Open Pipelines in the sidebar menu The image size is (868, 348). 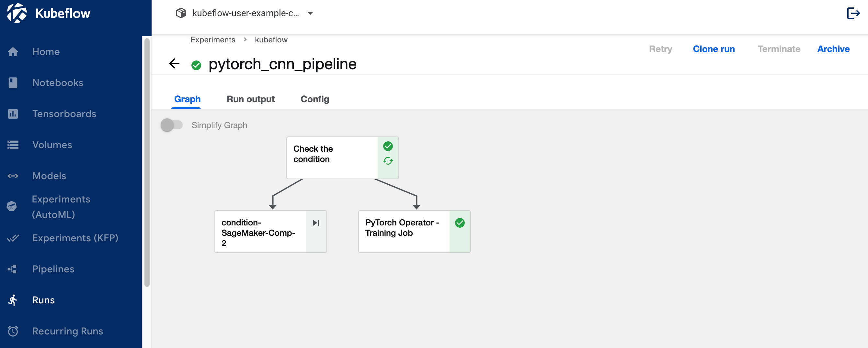tap(53, 269)
